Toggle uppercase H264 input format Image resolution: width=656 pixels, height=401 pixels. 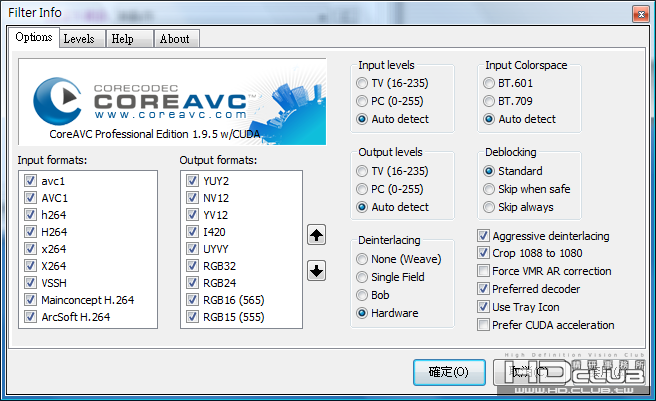pos(30,231)
